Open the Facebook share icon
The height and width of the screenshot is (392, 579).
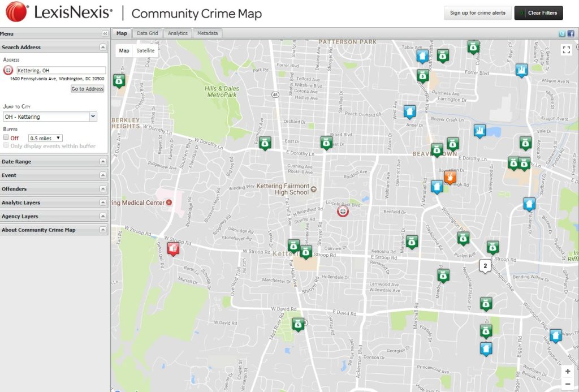(x=571, y=33)
